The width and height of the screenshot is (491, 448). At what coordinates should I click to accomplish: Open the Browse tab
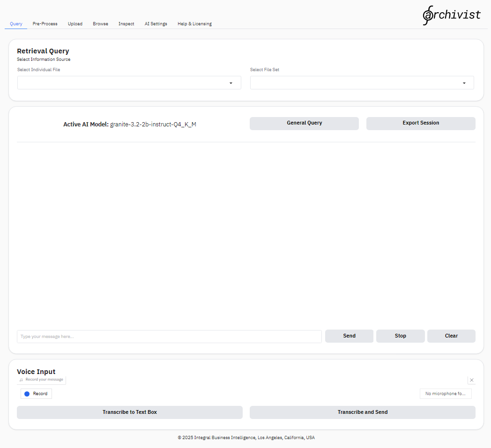tap(100, 24)
